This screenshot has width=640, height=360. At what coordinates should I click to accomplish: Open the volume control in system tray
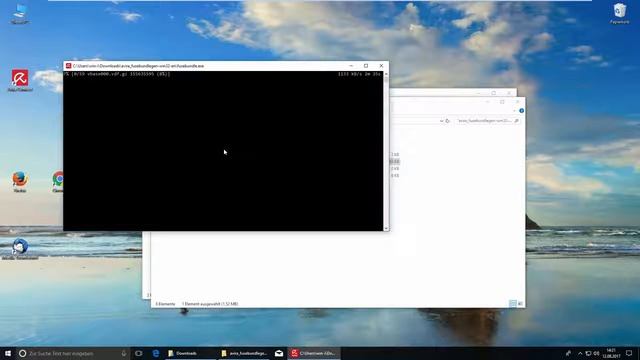click(x=596, y=353)
